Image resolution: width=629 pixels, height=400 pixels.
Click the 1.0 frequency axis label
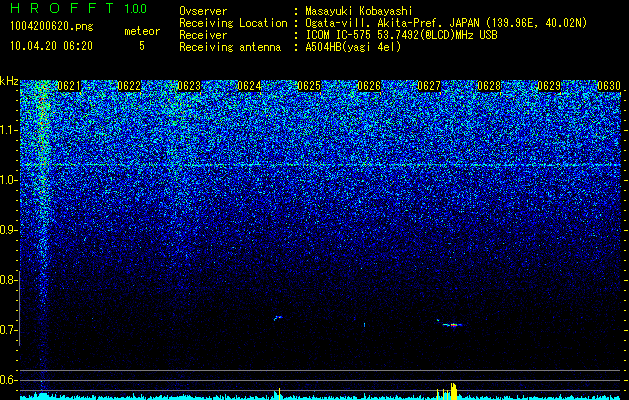coord(7,180)
